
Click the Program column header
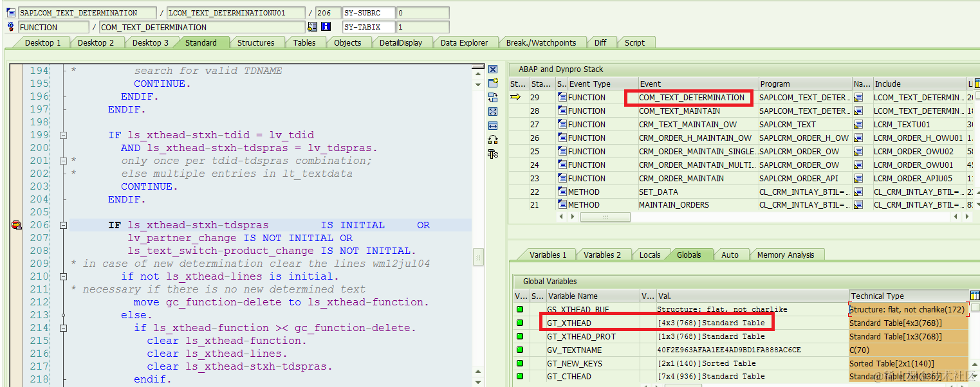point(804,84)
